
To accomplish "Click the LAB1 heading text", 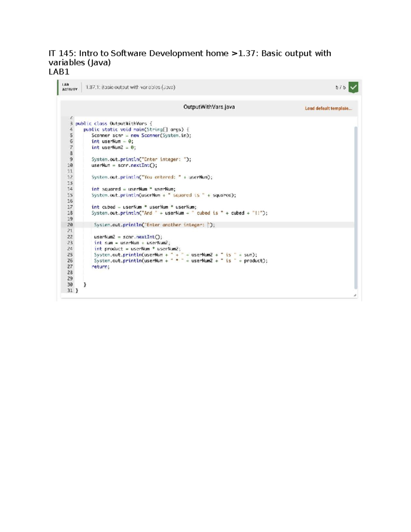I will click(59, 72).
